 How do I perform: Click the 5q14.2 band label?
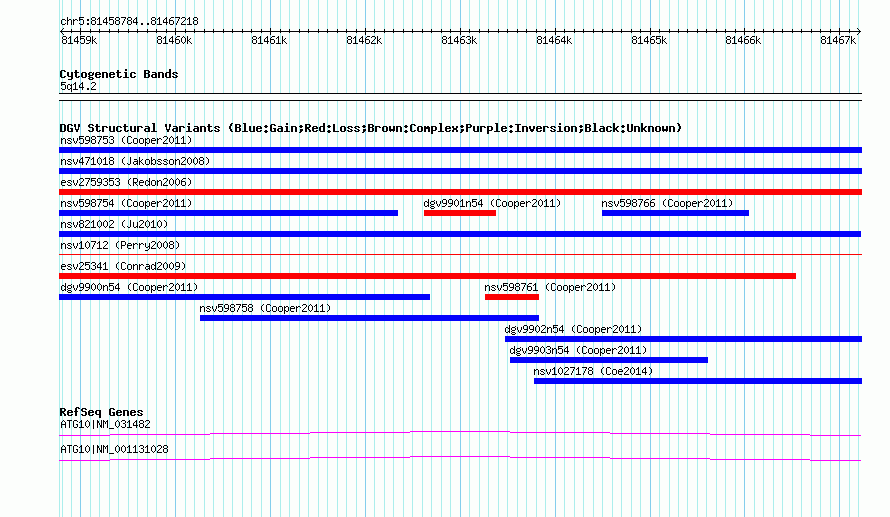78,86
